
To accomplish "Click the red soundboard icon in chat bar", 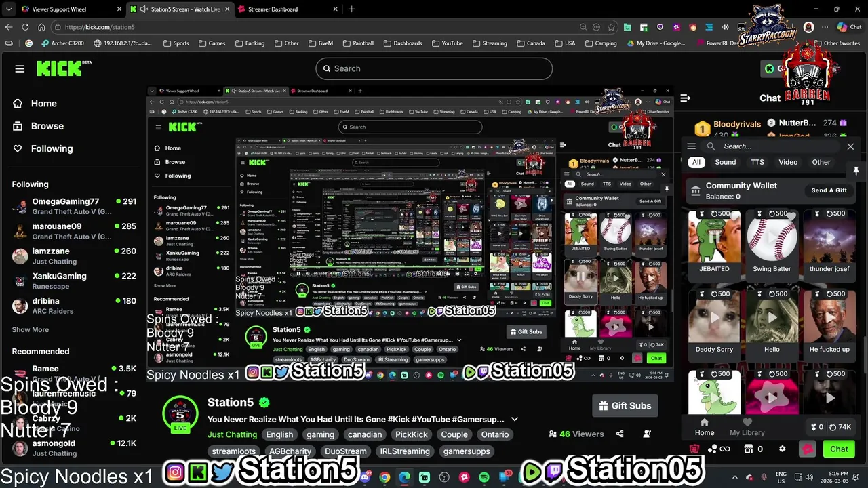I will [694, 449].
